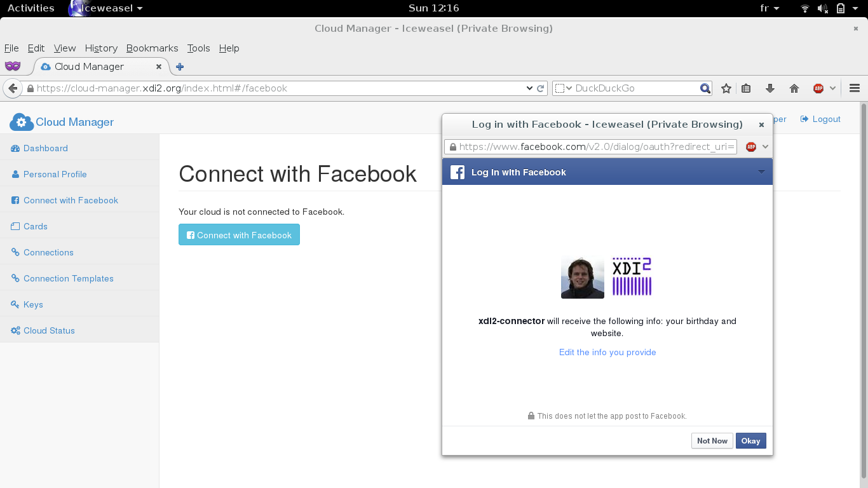Open Connection Templates in the sidebar
868x488 pixels.
79,278
